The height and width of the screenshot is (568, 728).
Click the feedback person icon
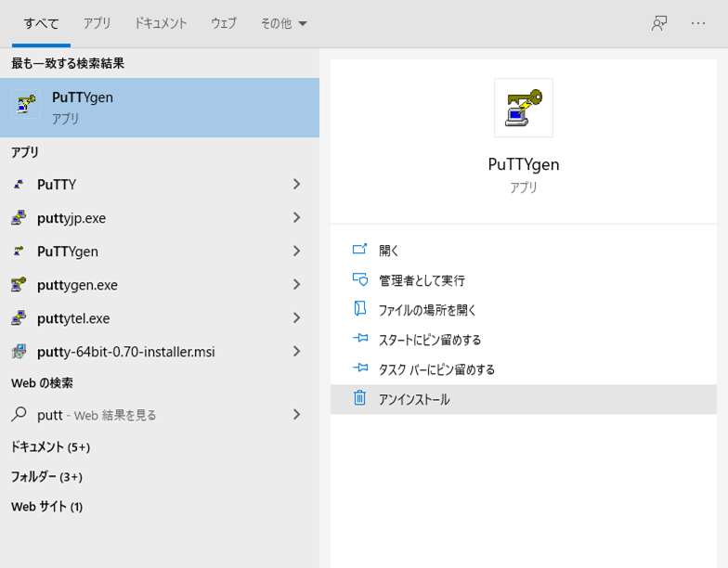click(x=659, y=23)
